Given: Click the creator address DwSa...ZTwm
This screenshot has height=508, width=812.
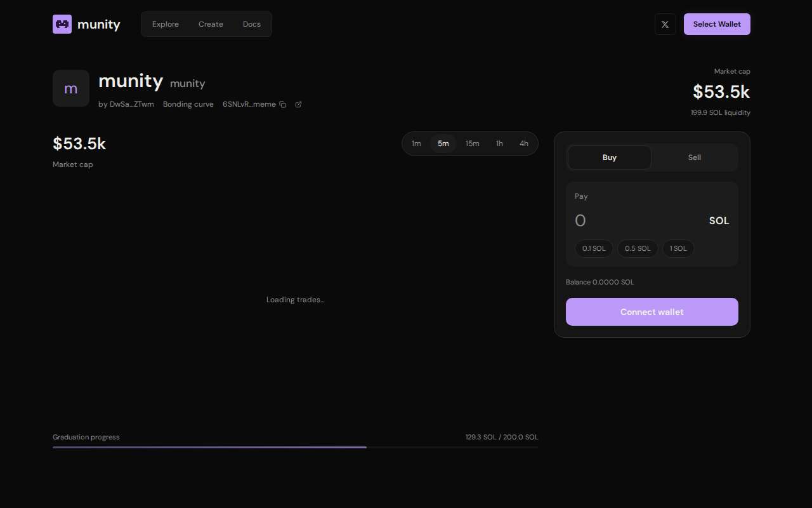Looking at the screenshot, I should click(x=132, y=104).
